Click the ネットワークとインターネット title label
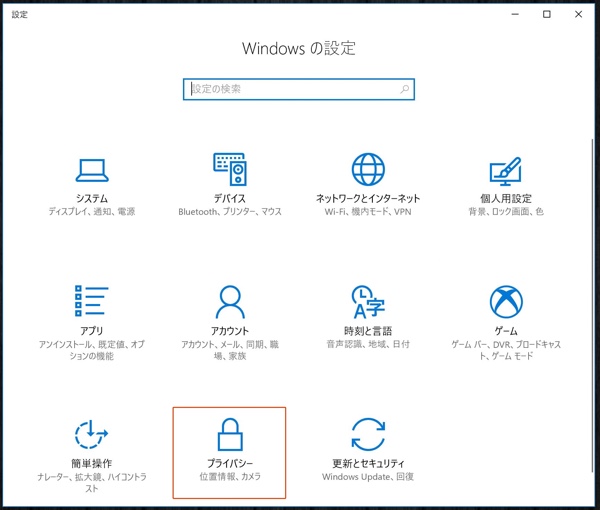The width and height of the screenshot is (600, 510). click(368, 199)
